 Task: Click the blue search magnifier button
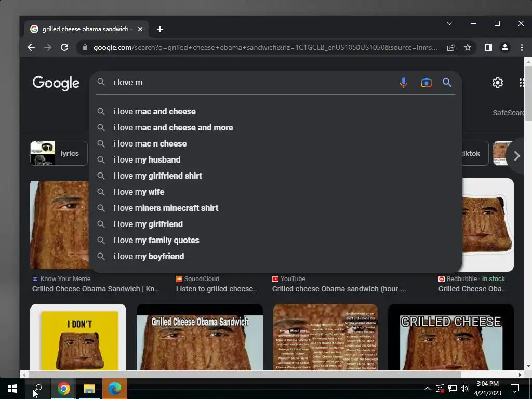point(447,83)
